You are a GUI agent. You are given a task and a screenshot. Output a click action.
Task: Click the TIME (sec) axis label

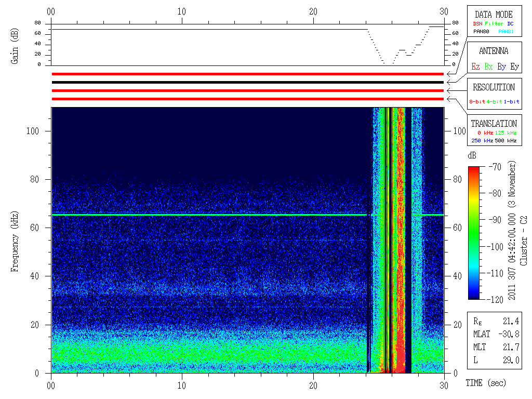pyautogui.click(x=485, y=383)
